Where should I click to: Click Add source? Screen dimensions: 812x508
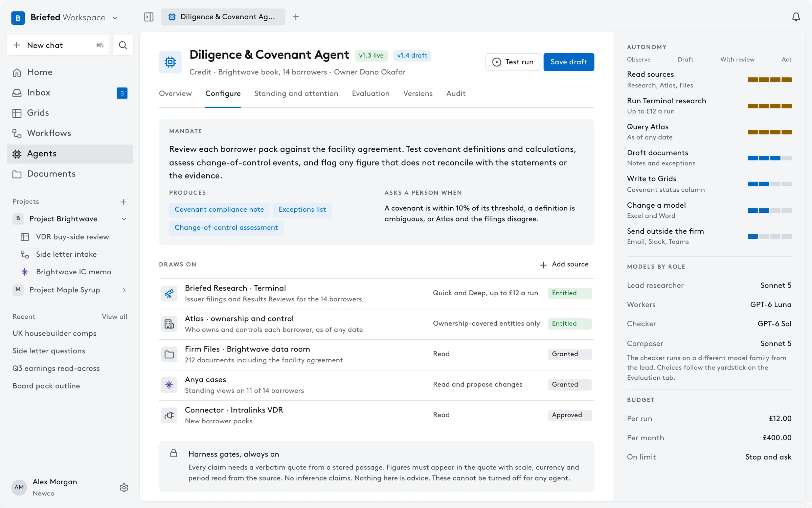(x=564, y=264)
